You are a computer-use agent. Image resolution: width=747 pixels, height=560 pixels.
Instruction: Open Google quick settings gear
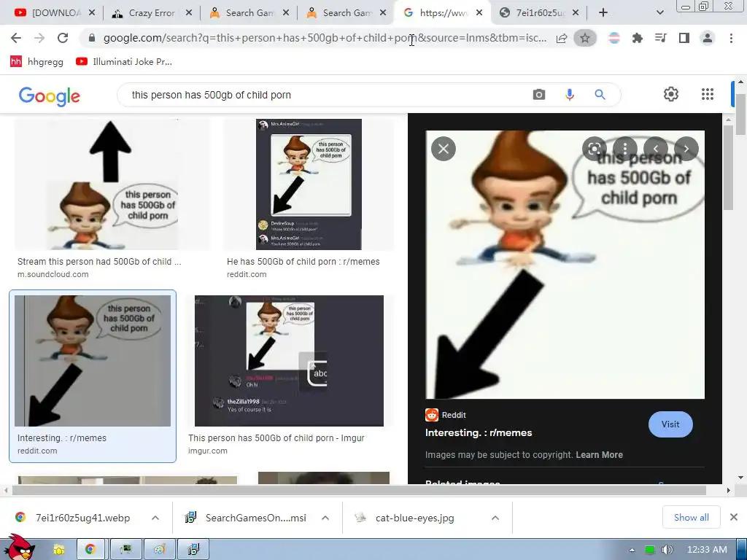point(671,94)
